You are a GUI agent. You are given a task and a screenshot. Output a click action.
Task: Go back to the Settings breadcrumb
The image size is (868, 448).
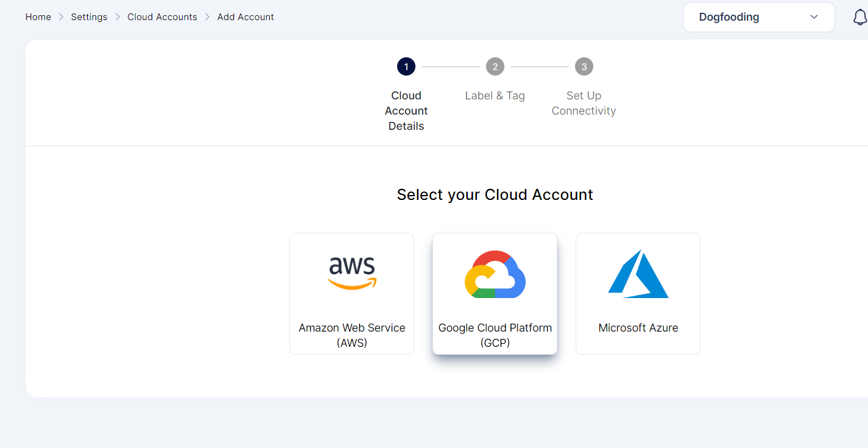coord(89,17)
